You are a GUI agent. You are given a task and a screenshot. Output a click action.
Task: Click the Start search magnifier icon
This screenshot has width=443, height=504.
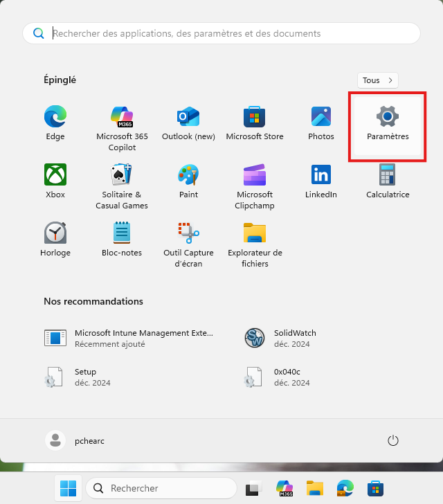pos(39,33)
